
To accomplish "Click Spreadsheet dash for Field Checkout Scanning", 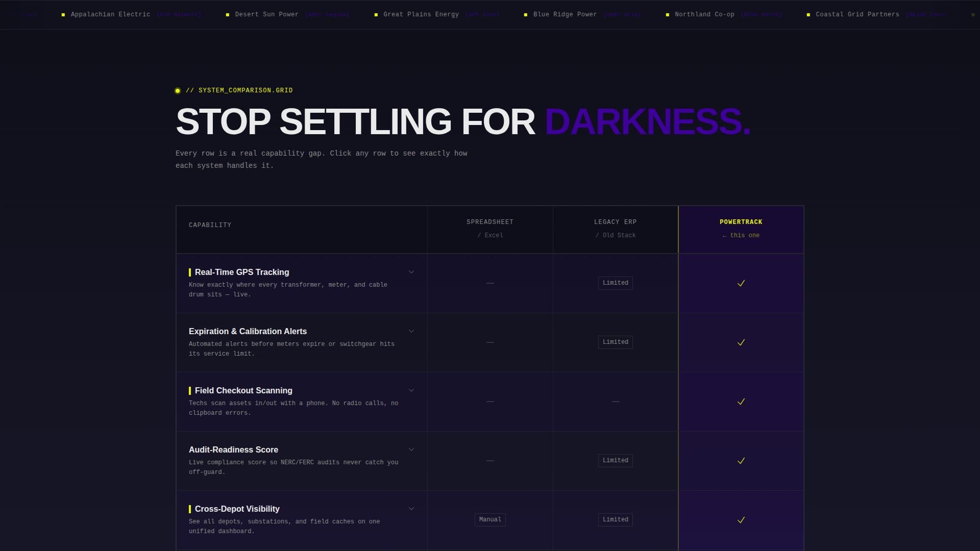I will (490, 402).
